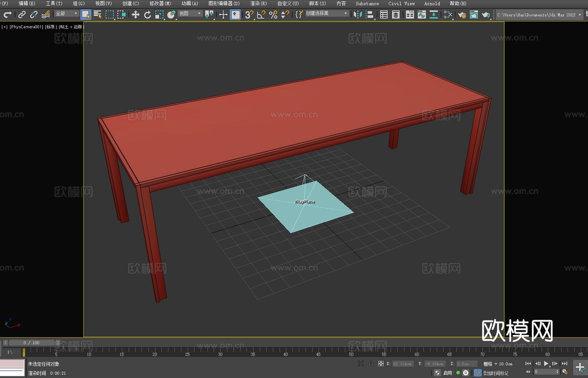Select the Move tool
Image resolution: width=588 pixels, height=378 pixels.
tap(136, 14)
